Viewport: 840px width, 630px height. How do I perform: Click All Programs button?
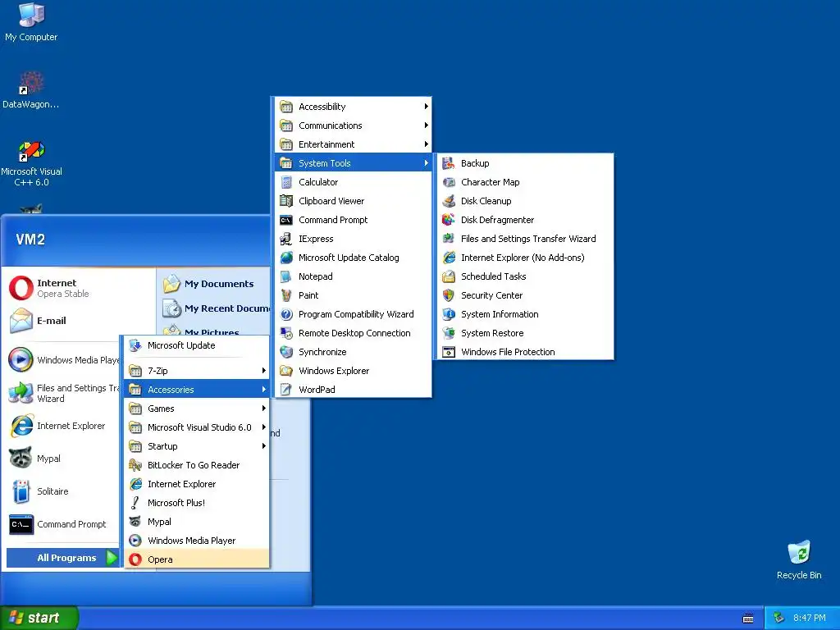tap(62, 558)
